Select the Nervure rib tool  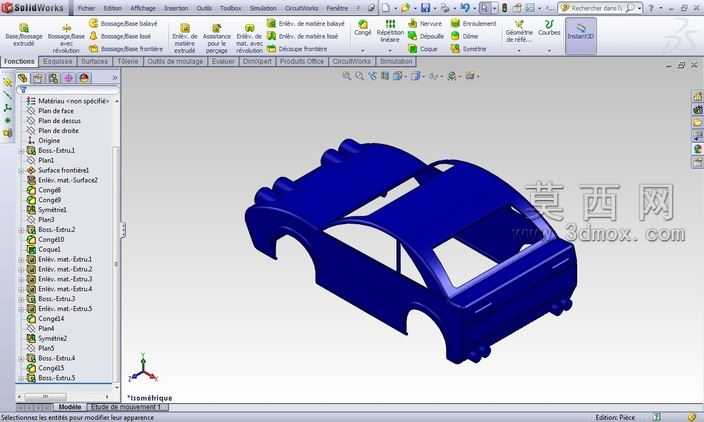point(425,23)
